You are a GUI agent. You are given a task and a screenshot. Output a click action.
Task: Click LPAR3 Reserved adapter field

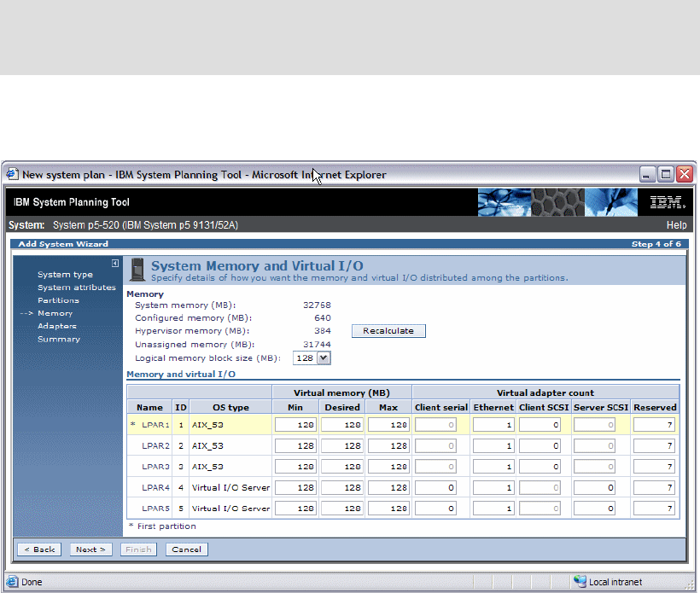654,467
